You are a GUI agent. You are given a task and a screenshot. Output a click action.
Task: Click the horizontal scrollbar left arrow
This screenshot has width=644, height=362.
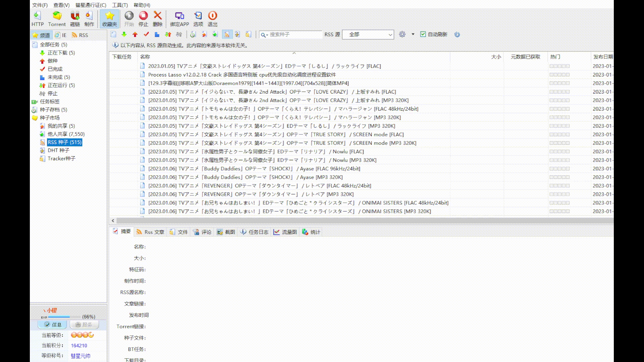click(113, 221)
